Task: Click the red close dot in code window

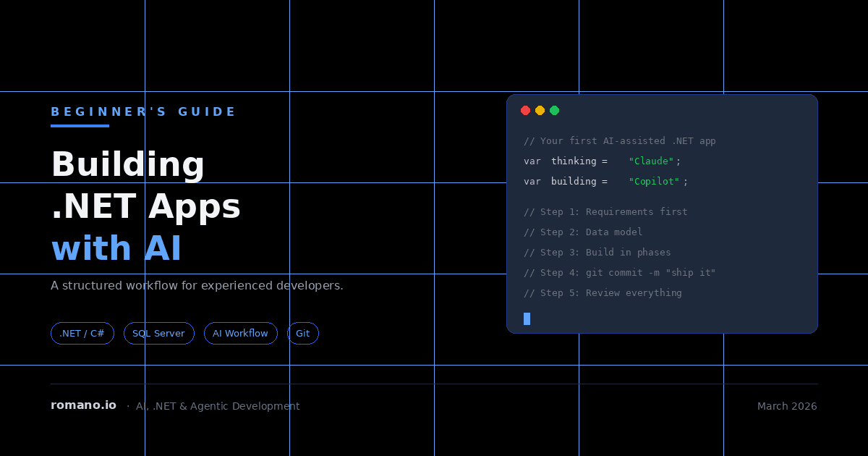Action: pos(525,111)
